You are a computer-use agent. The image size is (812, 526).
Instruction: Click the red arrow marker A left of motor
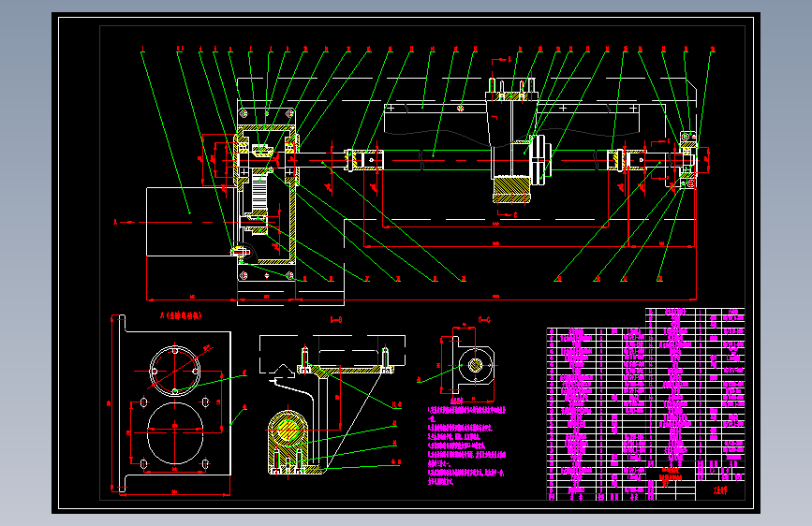click(124, 222)
